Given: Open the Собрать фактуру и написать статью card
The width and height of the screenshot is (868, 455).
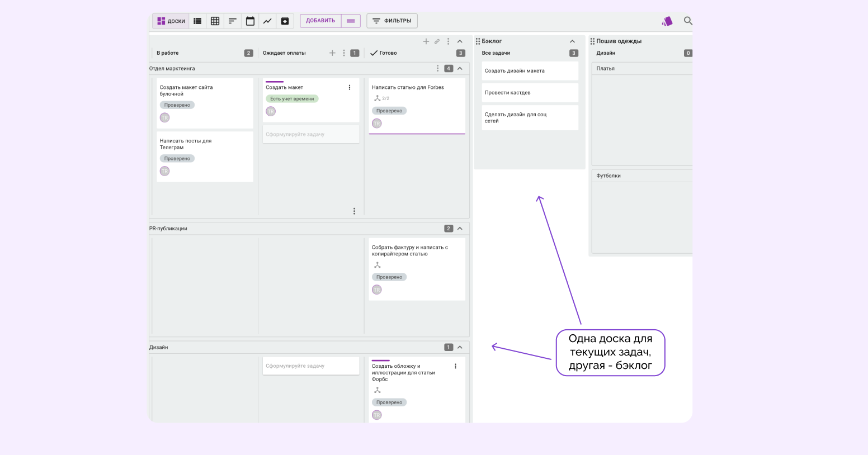Looking at the screenshot, I should [417, 269].
